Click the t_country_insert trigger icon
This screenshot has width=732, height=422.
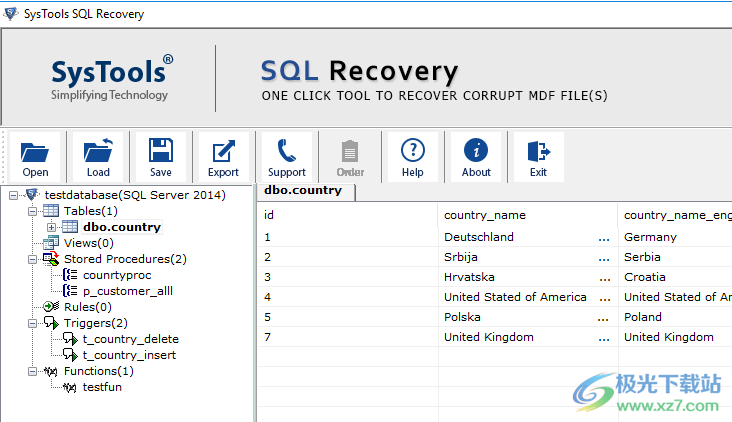[70, 355]
